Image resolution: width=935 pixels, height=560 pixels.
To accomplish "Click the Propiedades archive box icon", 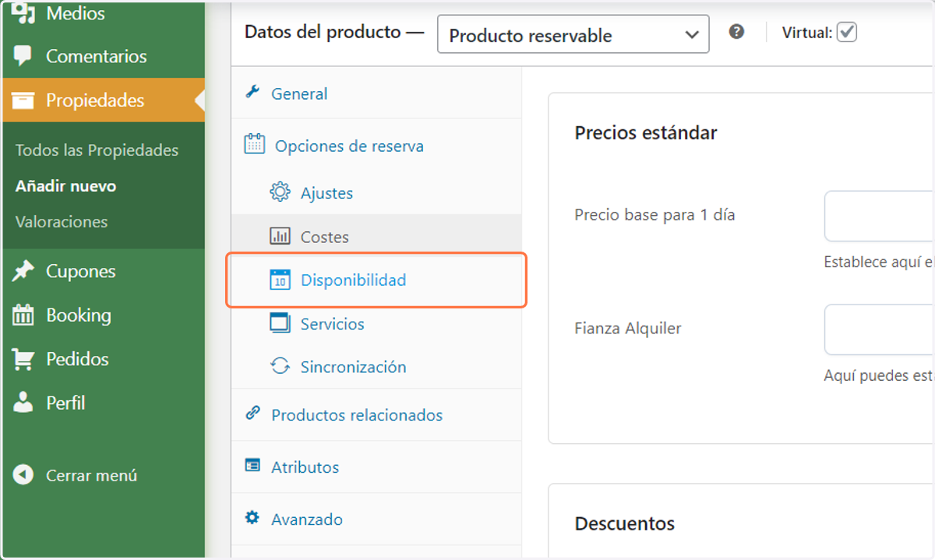I will tap(23, 100).
